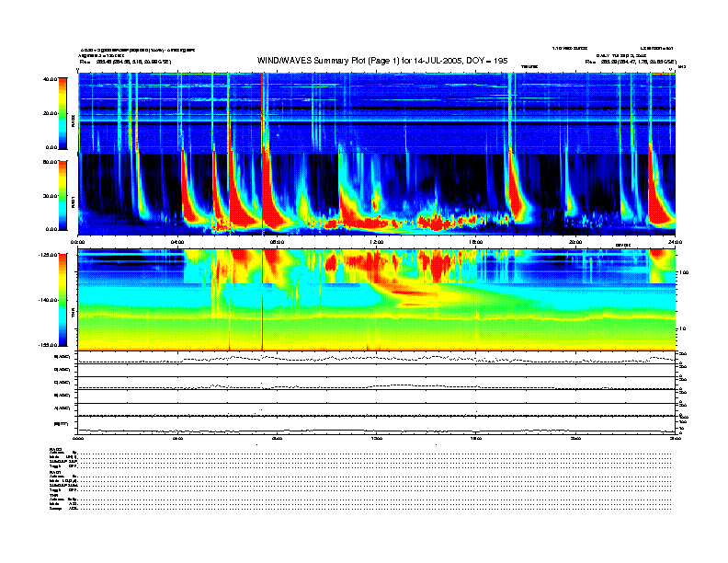
Task: Click the TNR intensity color bar
Action: pyautogui.click(x=63, y=300)
